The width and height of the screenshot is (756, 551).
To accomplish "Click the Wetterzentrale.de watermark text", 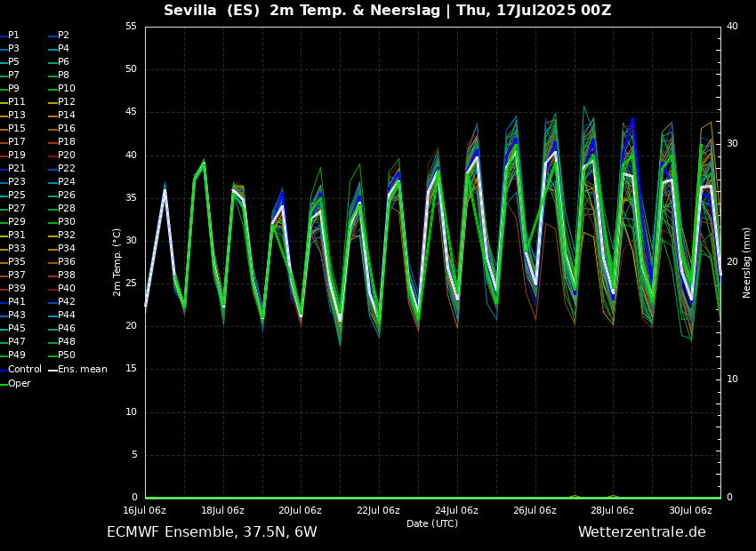I will pyautogui.click(x=641, y=532).
